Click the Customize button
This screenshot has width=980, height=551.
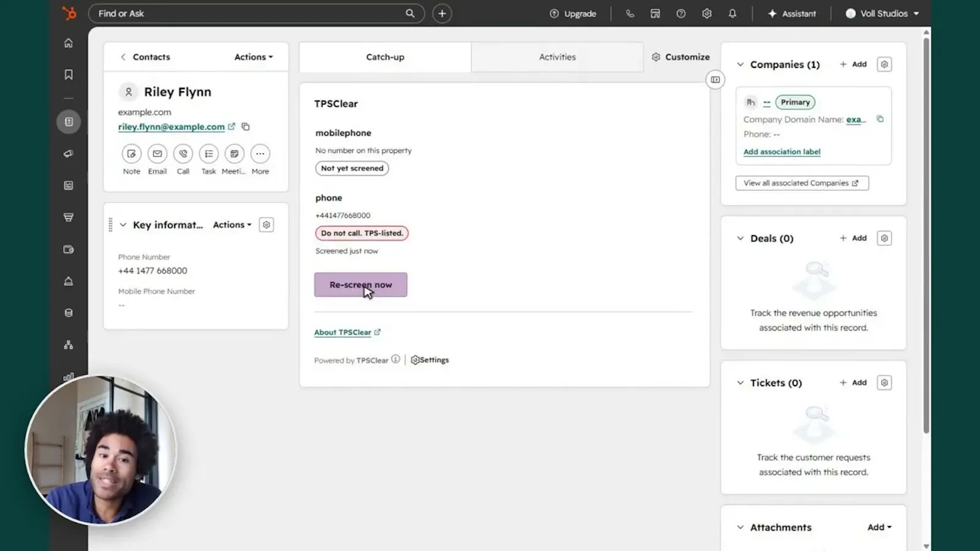(x=680, y=57)
